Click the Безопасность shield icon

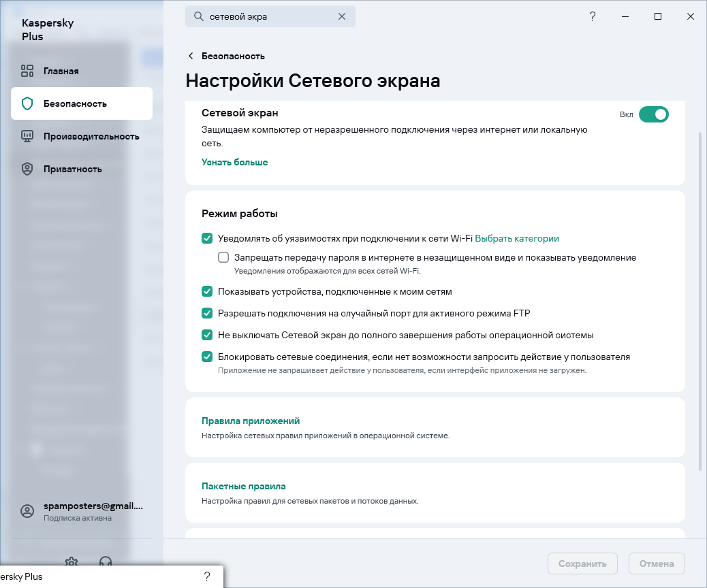coord(27,103)
